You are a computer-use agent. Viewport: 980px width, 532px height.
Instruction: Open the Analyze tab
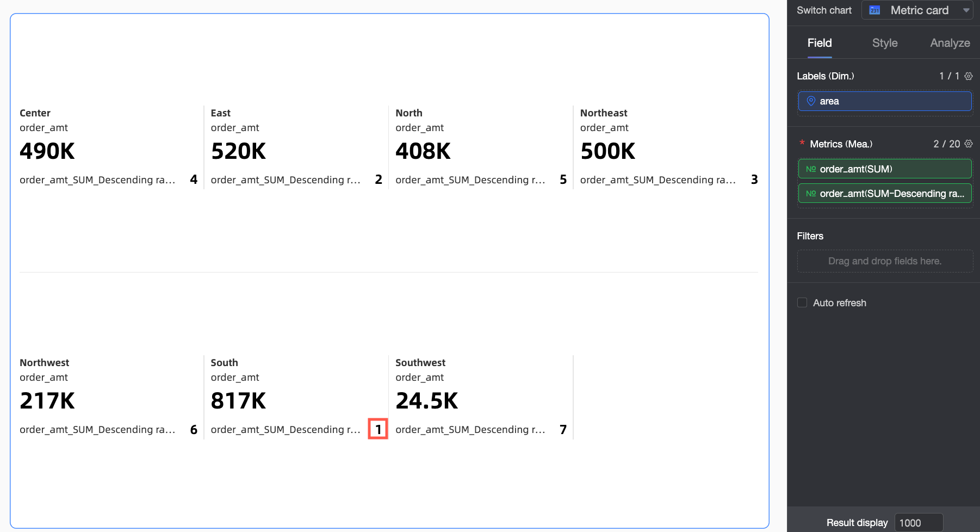(950, 43)
